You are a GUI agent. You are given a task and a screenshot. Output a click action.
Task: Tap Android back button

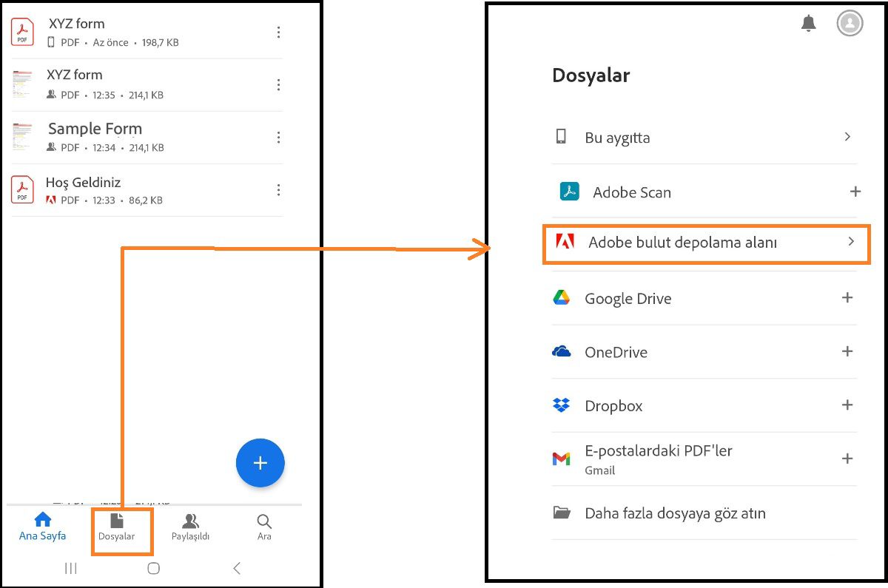(237, 568)
